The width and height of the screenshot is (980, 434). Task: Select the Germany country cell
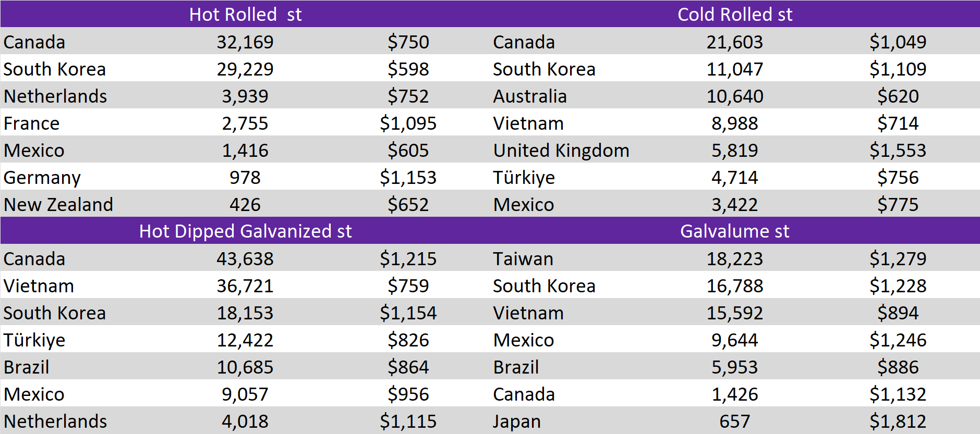click(42, 178)
